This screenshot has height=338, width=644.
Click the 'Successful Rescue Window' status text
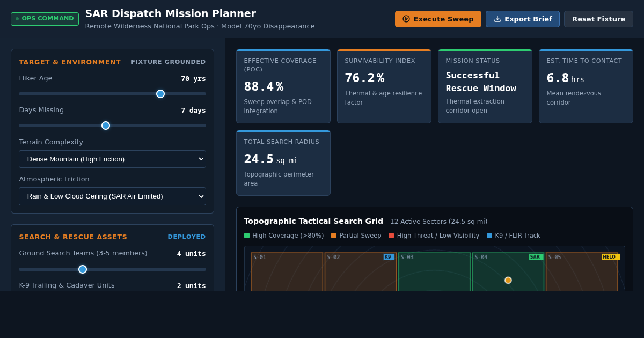point(481,82)
